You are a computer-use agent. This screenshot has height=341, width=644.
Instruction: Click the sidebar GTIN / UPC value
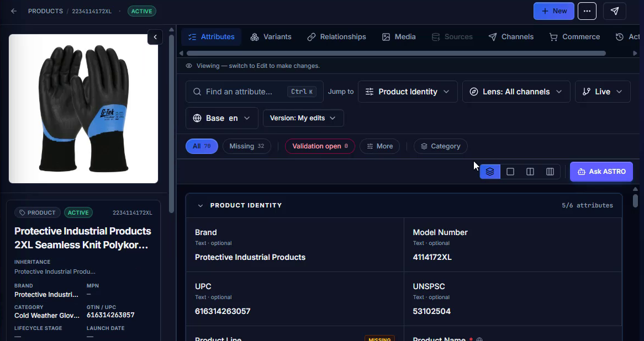pyautogui.click(x=110, y=315)
